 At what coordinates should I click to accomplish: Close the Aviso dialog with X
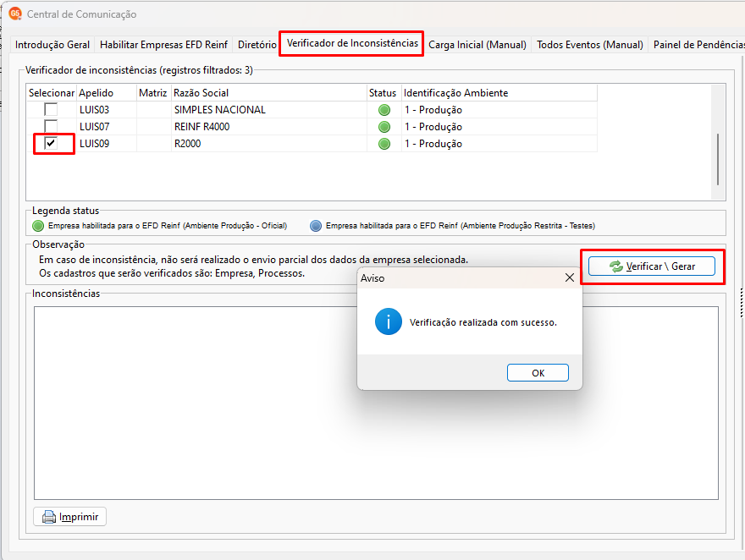(x=570, y=277)
